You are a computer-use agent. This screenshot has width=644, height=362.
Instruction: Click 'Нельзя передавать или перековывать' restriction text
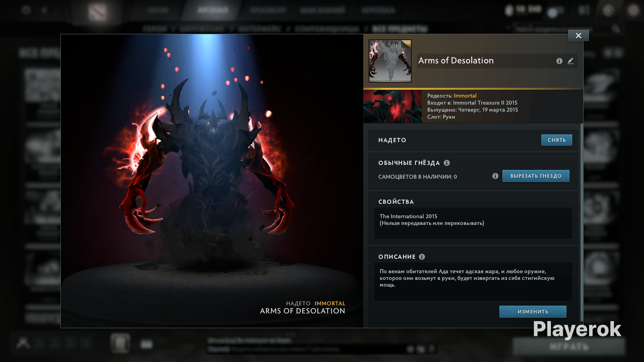[432, 223]
